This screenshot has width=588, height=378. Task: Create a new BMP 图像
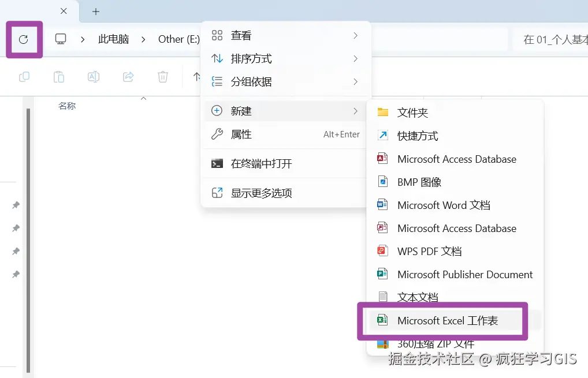click(455, 182)
